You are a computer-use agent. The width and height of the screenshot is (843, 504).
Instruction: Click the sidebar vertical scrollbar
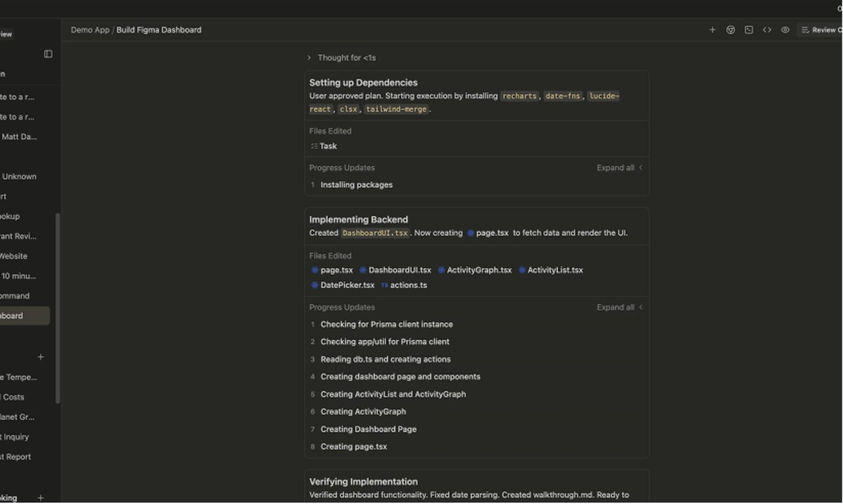click(58, 307)
